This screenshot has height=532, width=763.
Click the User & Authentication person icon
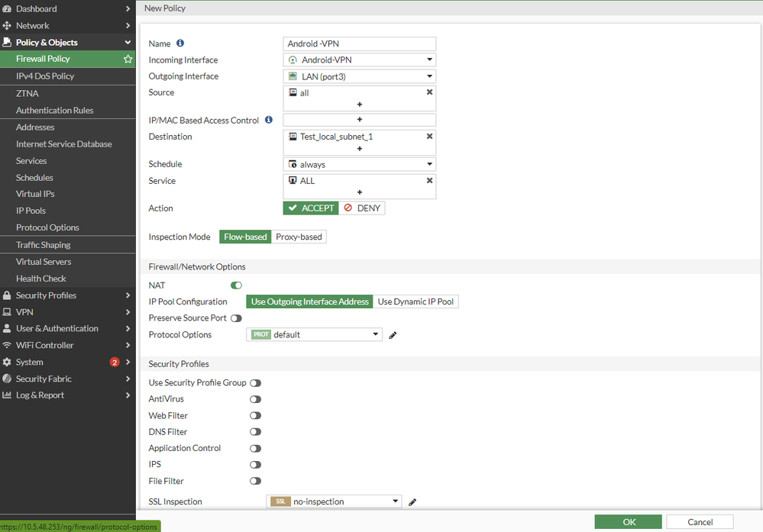click(x=7, y=328)
